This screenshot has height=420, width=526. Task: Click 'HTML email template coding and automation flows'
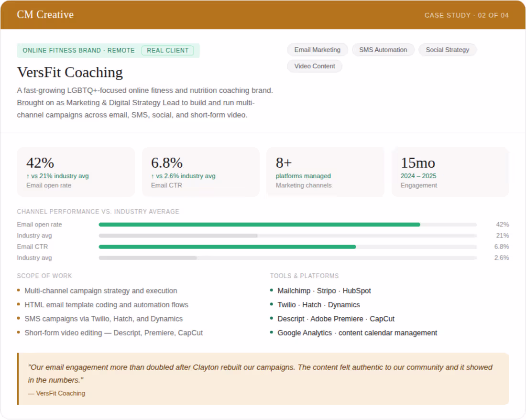coord(106,305)
